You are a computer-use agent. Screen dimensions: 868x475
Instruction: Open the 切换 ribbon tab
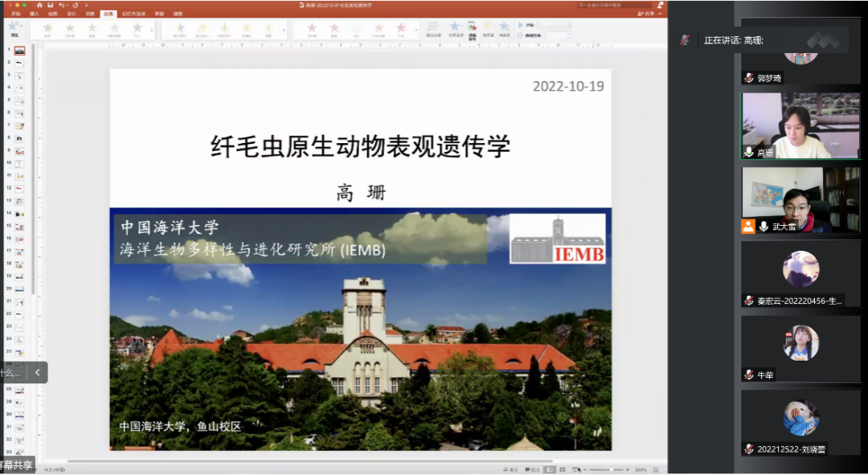pyautogui.click(x=90, y=14)
